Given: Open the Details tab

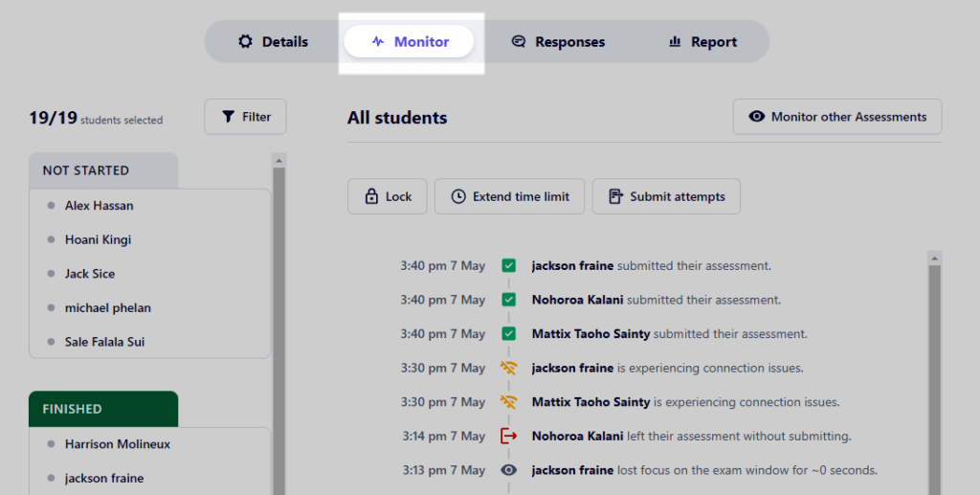Looking at the screenshot, I should click(273, 42).
